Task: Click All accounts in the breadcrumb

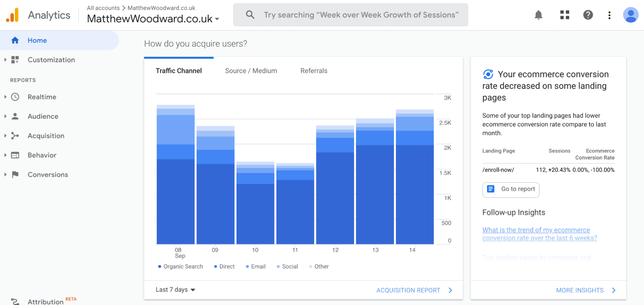Action: tap(103, 8)
